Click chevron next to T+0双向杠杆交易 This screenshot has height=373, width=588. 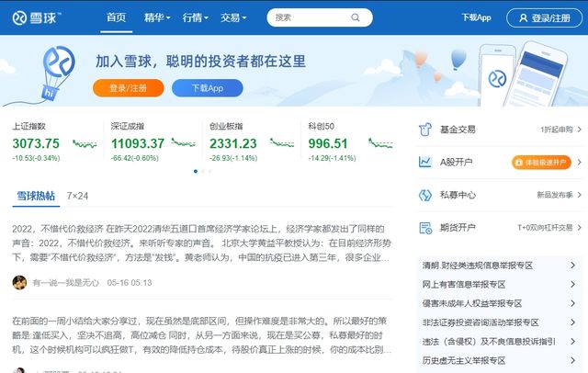click(580, 228)
